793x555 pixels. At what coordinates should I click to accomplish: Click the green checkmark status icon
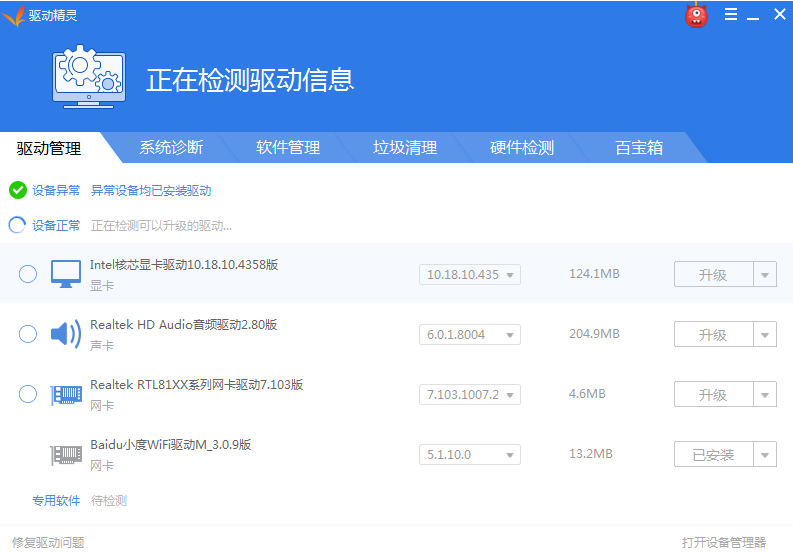(x=18, y=190)
